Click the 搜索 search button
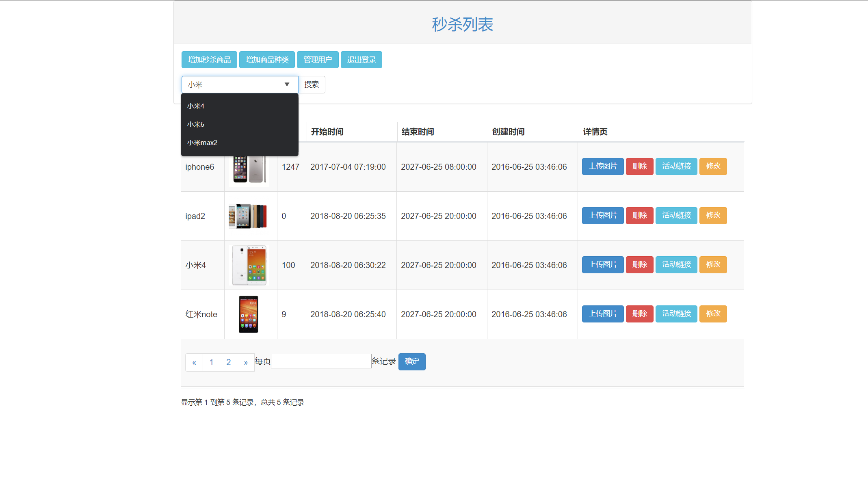Image resolution: width=868 pixels, height=478 pixels. pos(312,84)
